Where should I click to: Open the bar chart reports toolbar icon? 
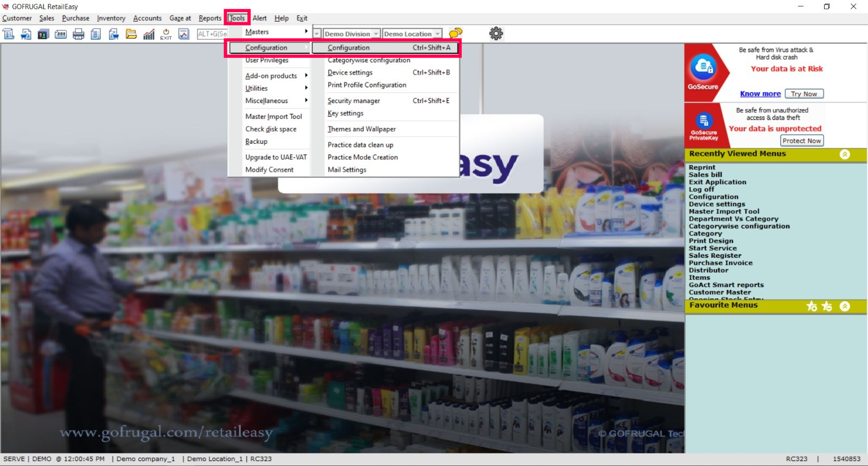[149, 34]
